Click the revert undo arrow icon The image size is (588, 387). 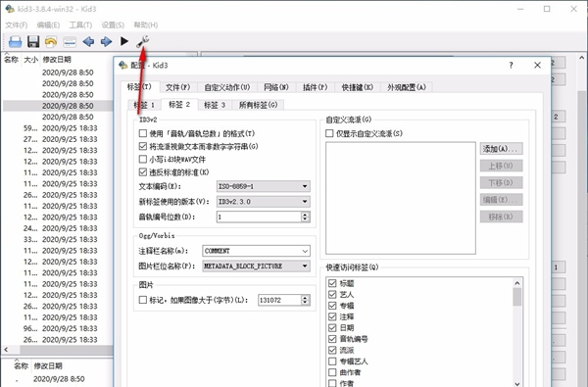pos(51,41)
